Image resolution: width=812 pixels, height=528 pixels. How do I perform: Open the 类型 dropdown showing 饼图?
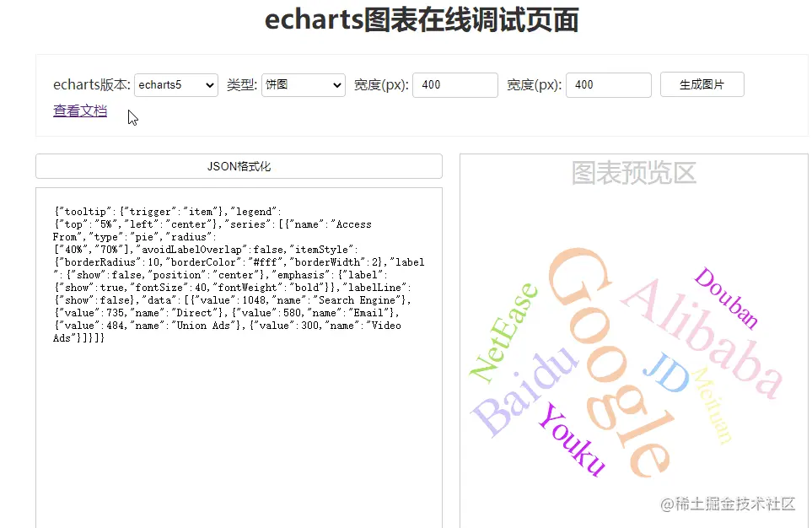pos(303,85)
